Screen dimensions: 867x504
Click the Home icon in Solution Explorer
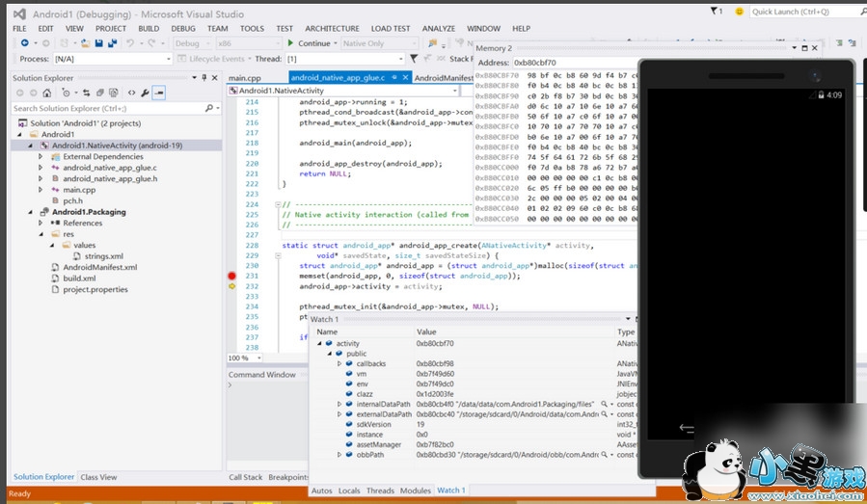point(47,93)
